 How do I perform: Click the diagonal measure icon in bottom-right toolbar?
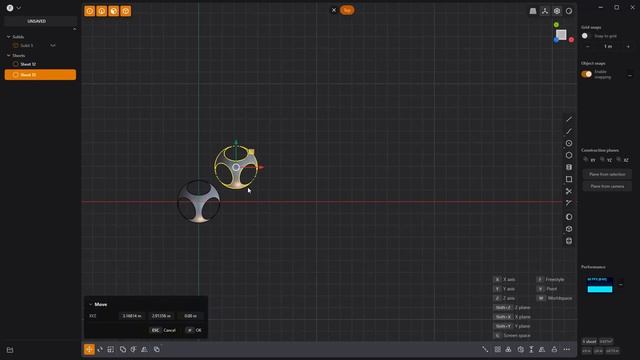[485, 349]
